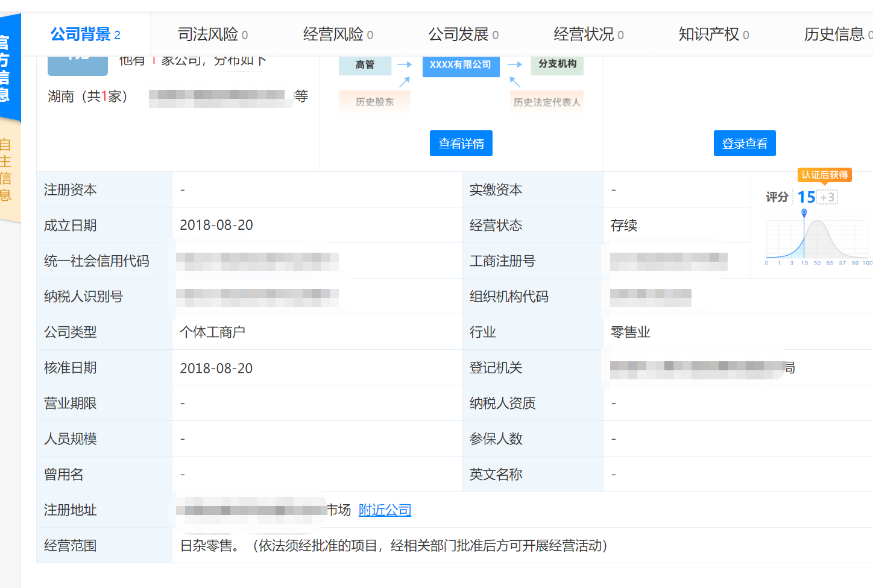Open the 附近公司 link
This screenshot has height=588, width=873.
(385, 510)
